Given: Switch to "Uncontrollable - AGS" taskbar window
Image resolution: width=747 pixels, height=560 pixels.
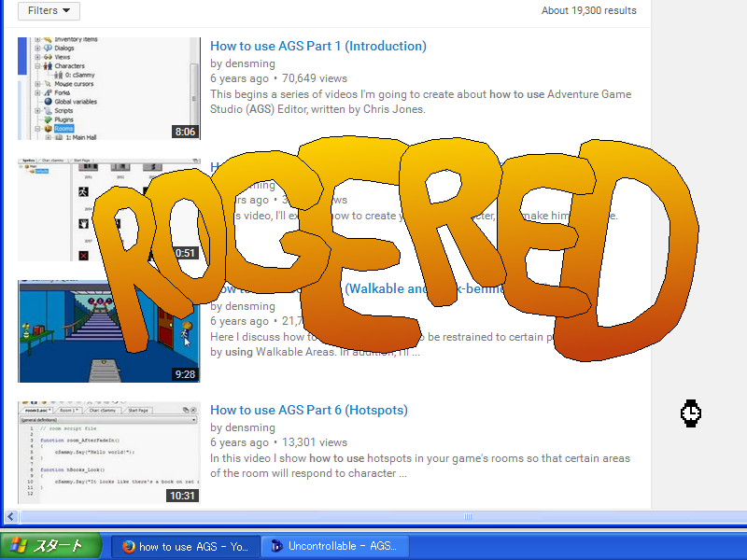Looking at the screenshot, I should coord(342,547).
